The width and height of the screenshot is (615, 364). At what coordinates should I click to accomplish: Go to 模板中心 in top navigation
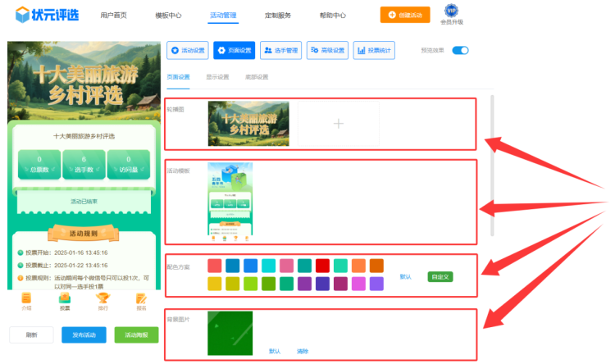[x=168, y=16]
